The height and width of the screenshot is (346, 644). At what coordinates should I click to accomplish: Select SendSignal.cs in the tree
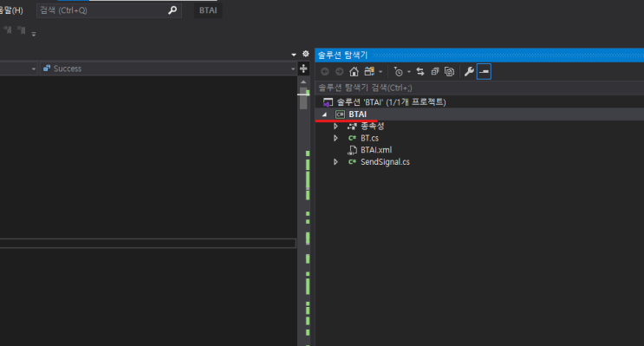385,162
